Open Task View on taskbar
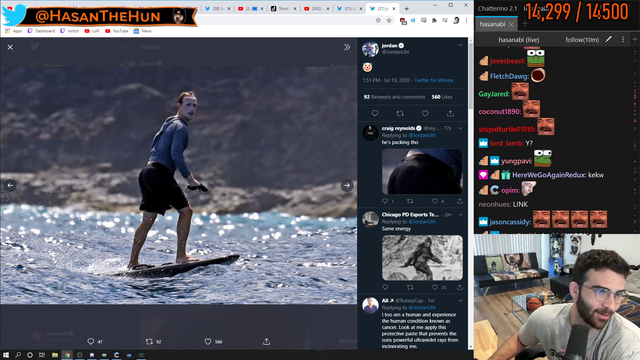This screenshot has height=360, width=640. (x=42, y=355)
